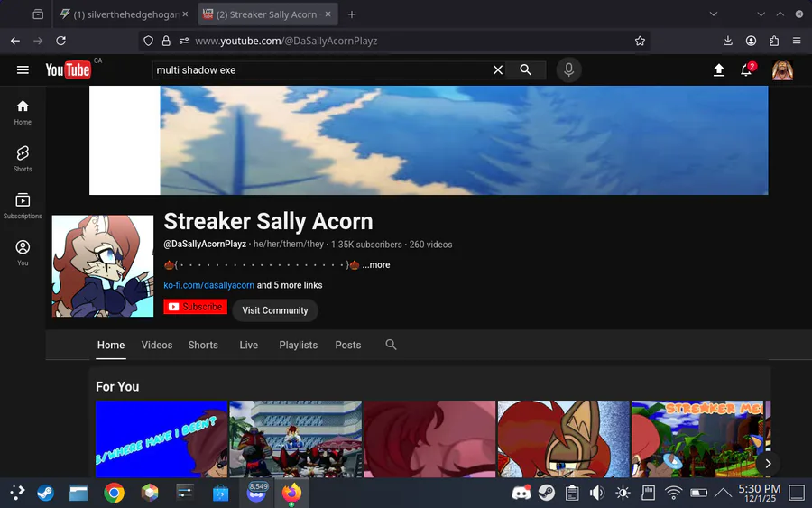Show site security lock info
This screenshot has height=508, width=812.
coord(166,41)
